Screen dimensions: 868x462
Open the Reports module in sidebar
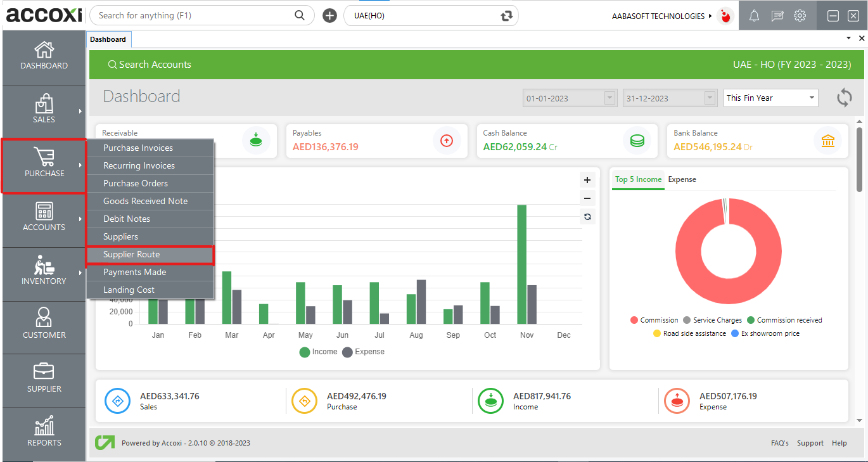[x=44, y=433]
